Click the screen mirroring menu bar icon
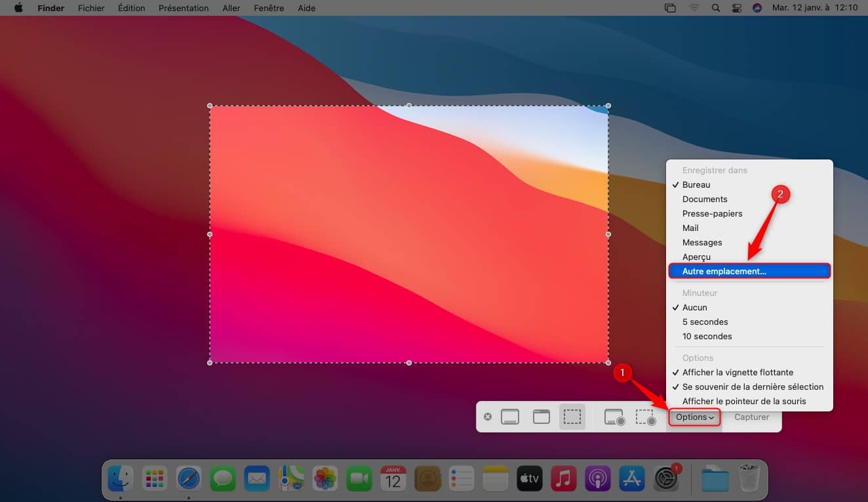 coord(670,8)
